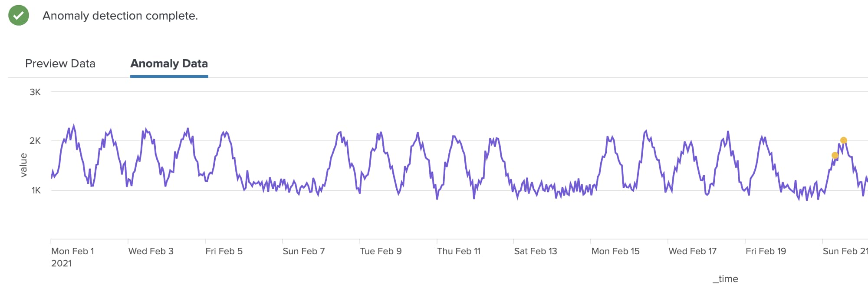Switch to the Preview Data tab
This screenshot has height=286, width=868.
coord(60,63)
